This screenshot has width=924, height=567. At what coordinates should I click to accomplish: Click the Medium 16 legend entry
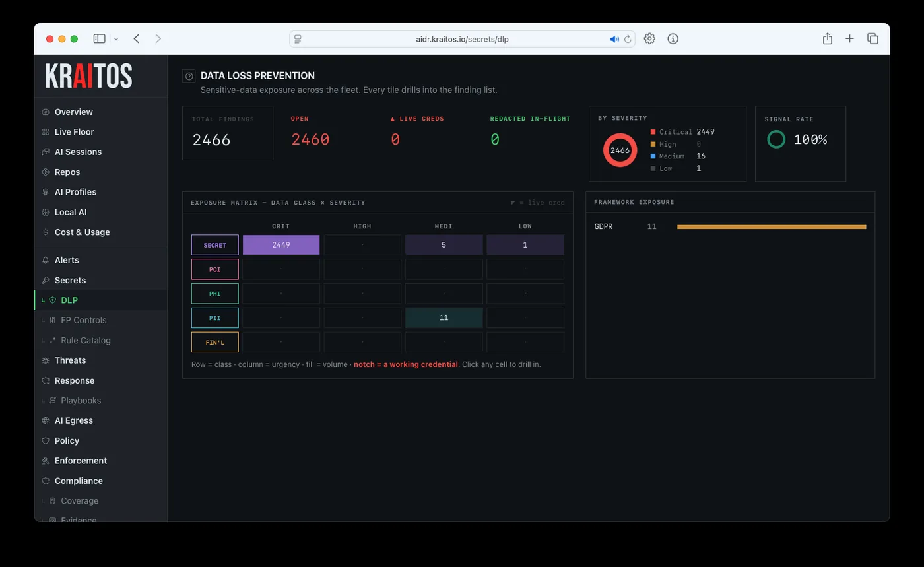point(678,156)
